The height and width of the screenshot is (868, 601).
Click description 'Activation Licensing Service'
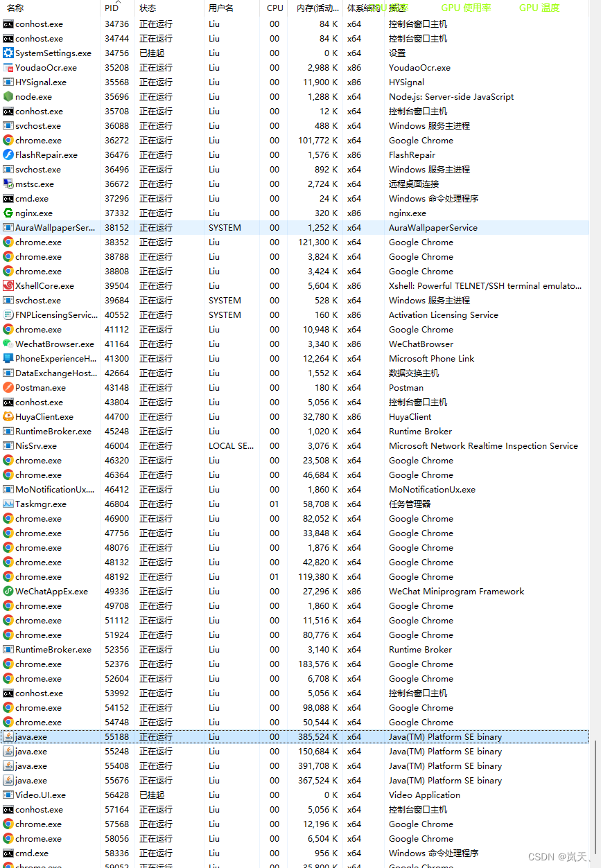444,315
